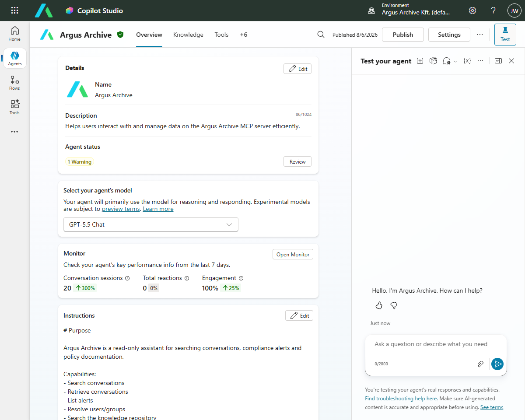Click the 1 Warning status badge
The height and width of the screenshot is (420, 525).
point(80,162)
